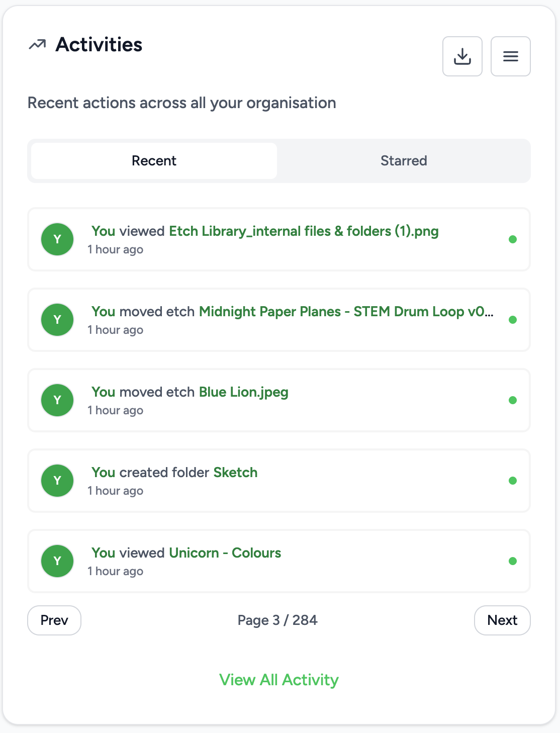Click the Y avatar next to folder Sketch

(57, 481)
